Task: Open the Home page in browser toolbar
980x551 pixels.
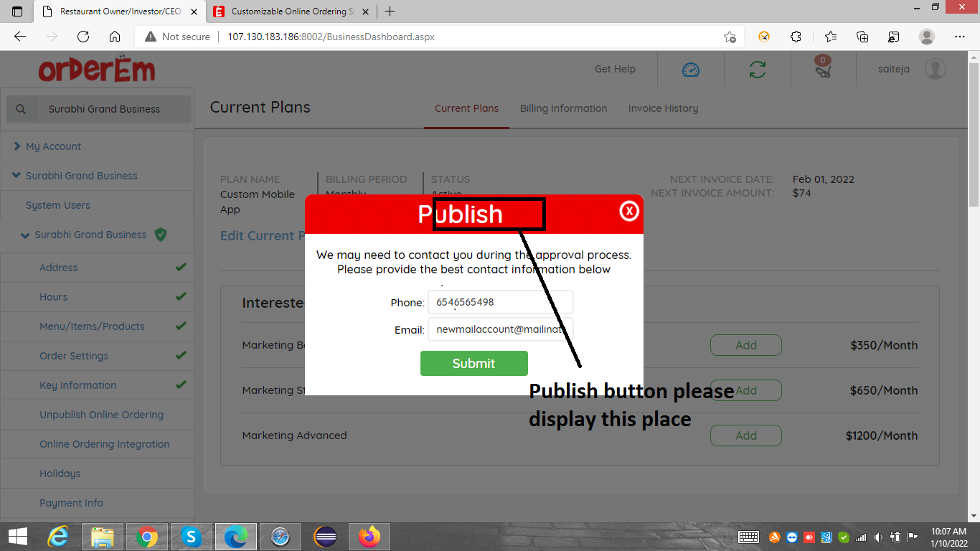Action: [x=114, y=37]
